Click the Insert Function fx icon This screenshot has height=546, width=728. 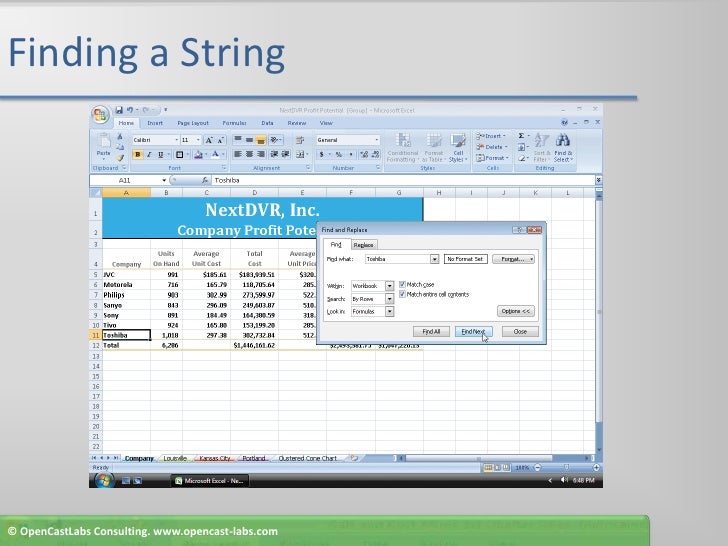click(x=205, y=180)
